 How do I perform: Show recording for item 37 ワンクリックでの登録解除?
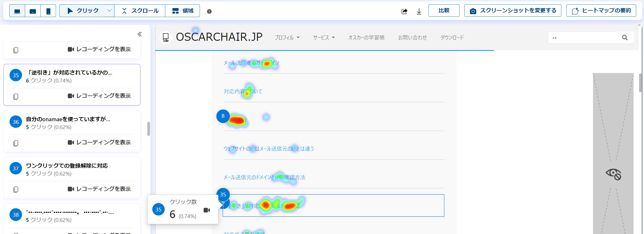pyautogui.click(x=99, y=189)
